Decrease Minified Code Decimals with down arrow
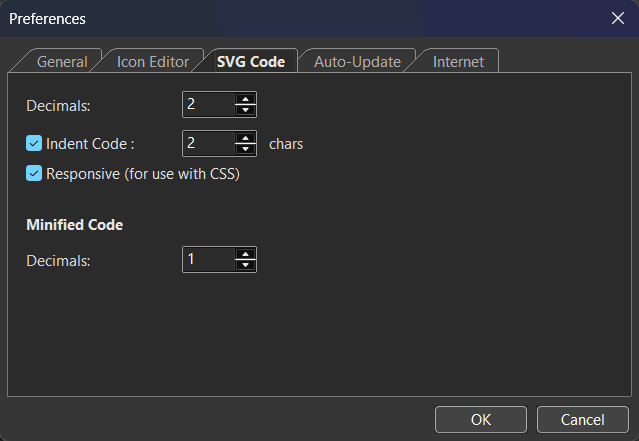639x441 pixels. point(245,265)
